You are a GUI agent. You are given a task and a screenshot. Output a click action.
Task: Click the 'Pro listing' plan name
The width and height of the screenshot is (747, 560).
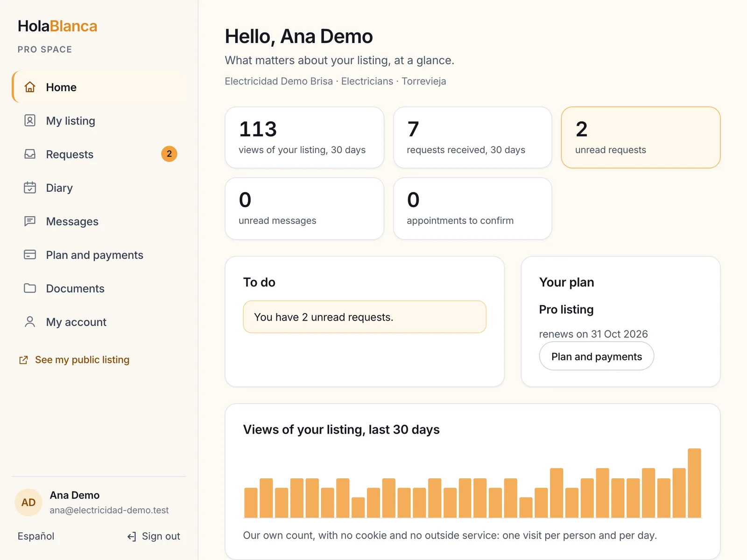click(x=566, y=309)
